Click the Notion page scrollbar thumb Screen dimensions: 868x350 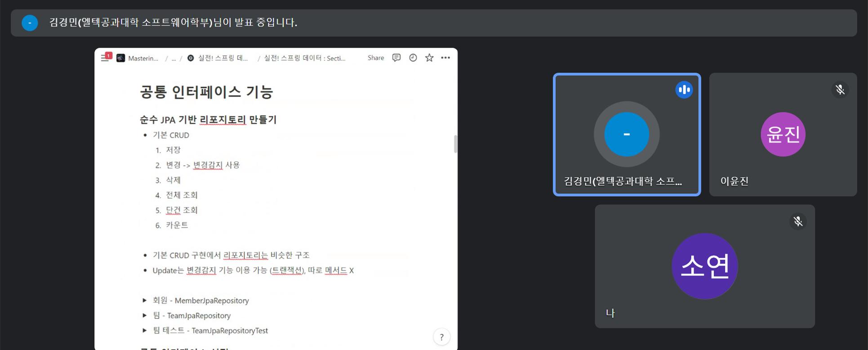coord(455,144)
